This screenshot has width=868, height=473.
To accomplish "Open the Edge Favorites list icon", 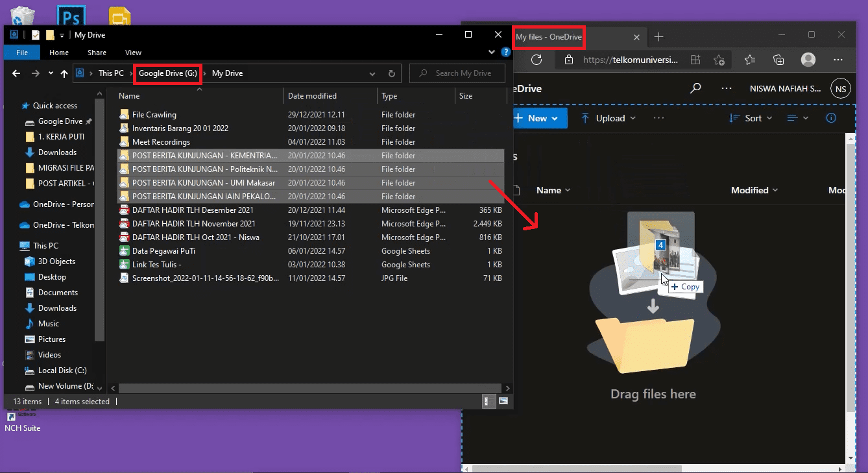I will [750, 60].
